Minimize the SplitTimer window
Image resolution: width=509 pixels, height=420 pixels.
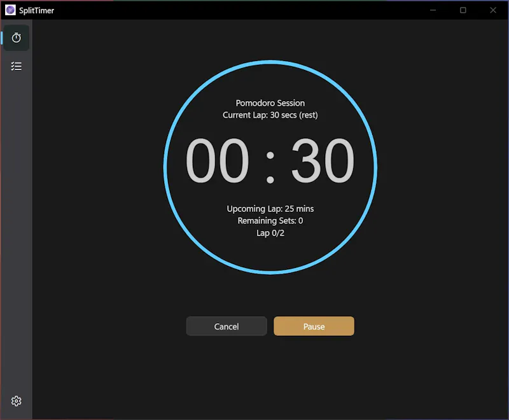433,10
